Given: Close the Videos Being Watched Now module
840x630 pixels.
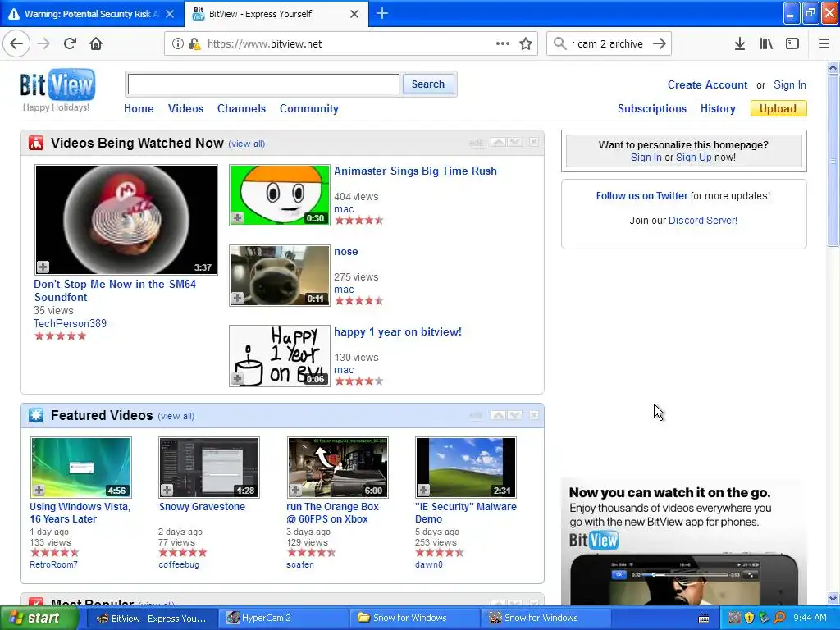Looking at the screenshot, I should coord(533,142).
